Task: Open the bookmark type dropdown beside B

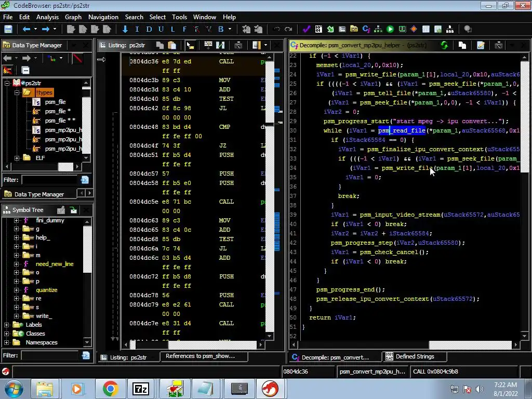Action: point(230,29)
